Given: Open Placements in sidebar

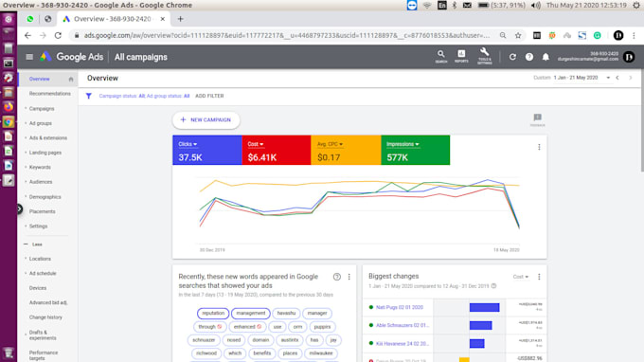Looking at the screenshot, I should pyautogui.click(x=42, y=211).
